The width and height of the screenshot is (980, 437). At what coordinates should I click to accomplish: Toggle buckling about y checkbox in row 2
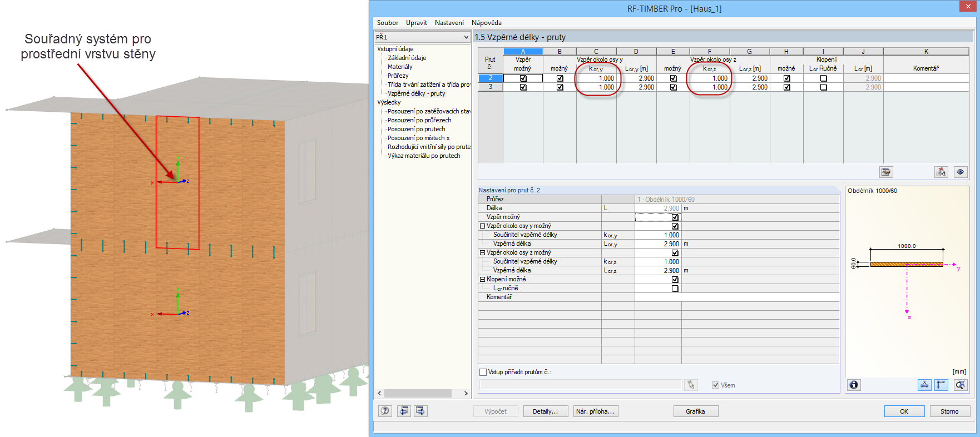(560, 78)
